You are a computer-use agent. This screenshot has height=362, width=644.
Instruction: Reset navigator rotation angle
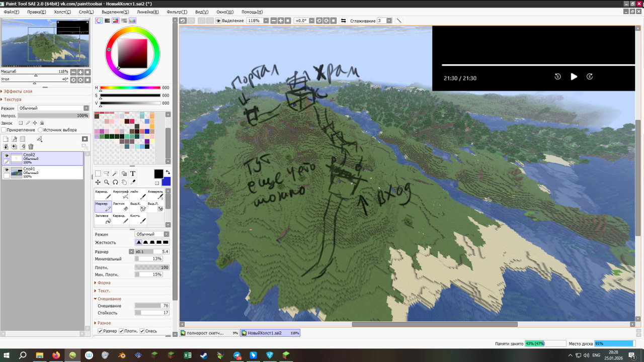tap(88, 80)
